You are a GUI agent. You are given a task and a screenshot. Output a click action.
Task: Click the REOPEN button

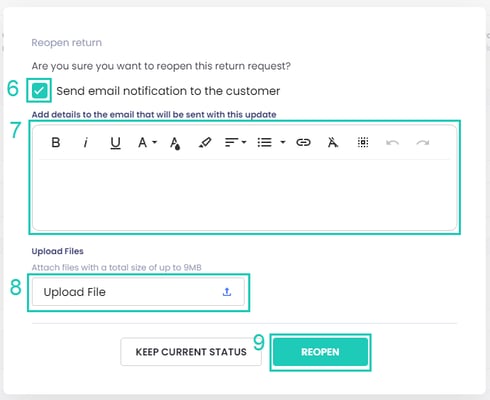320,352
